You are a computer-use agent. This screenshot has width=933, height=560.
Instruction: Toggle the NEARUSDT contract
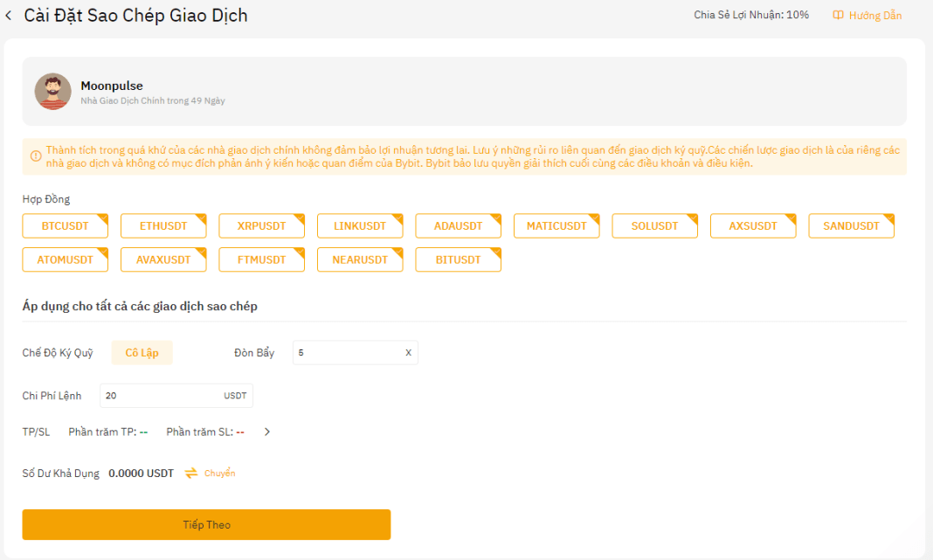click(360, 260)
